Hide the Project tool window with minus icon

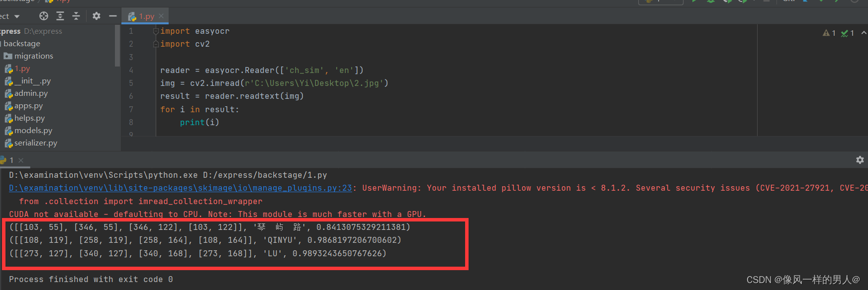pyautogui.click(x=113, y=16)
